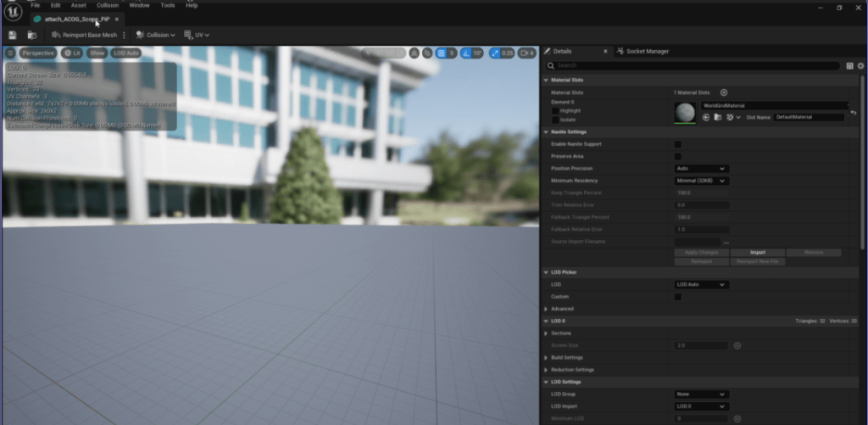Reset Element 0 material to default arrow
This screenshot has width=868, height=425.
pos(853,112)
